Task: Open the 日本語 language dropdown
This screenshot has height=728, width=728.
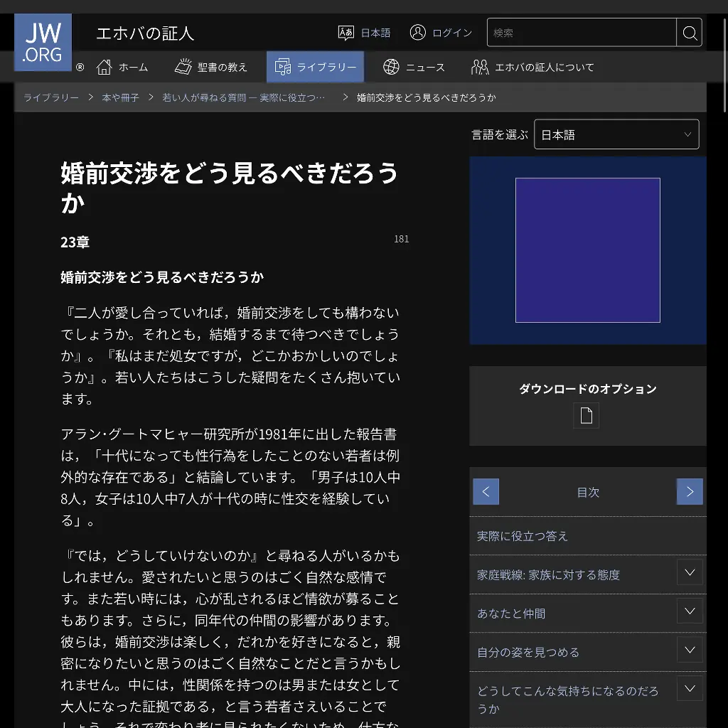Action: coord(616,134)
